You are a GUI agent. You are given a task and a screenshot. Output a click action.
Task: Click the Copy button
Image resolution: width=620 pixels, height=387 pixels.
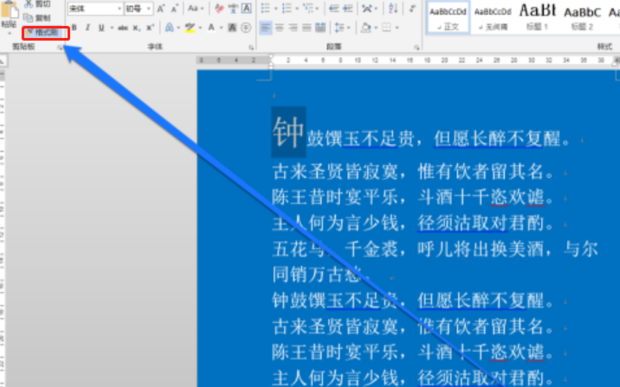(x=37, y=18)
